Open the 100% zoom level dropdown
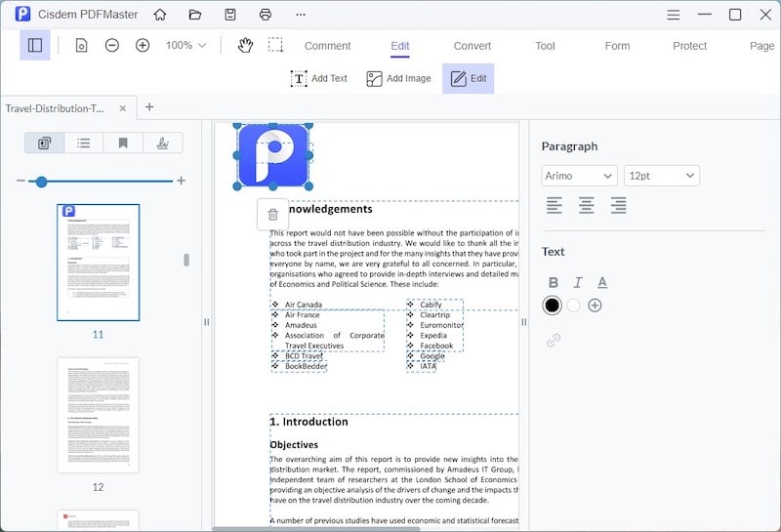This screenshot has height=532, width=781. click(185, 45)
